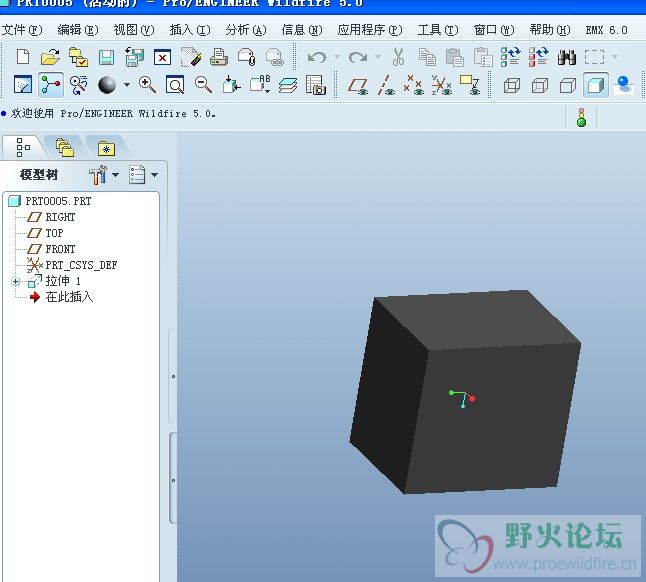The height and width of the screenshot is (582, 646).
Task: Open the View Manager icon
Action: coord(316,85)
